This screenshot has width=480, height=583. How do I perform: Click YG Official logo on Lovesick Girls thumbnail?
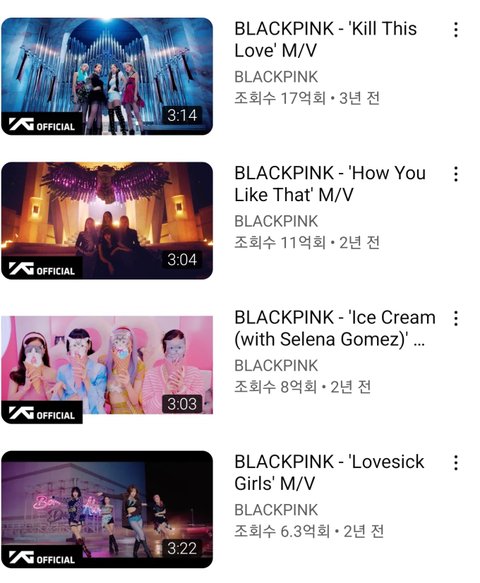(42, 558)
